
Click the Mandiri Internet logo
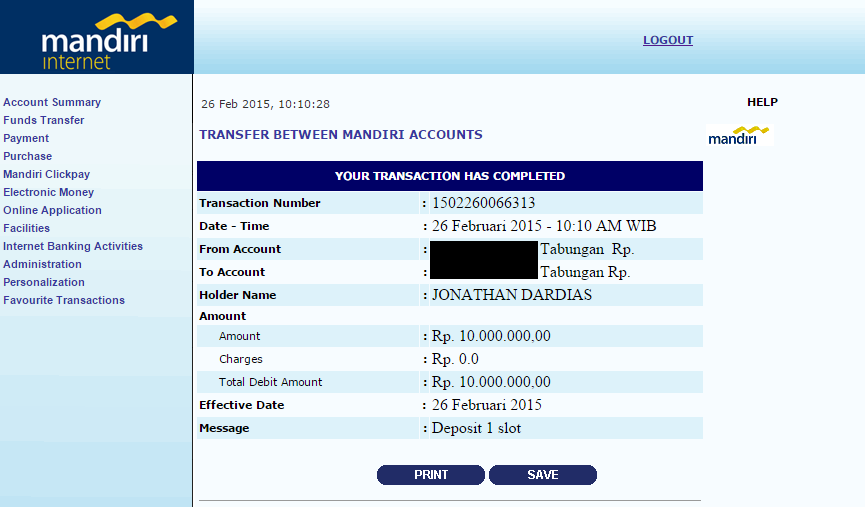[x=109, y=42]
